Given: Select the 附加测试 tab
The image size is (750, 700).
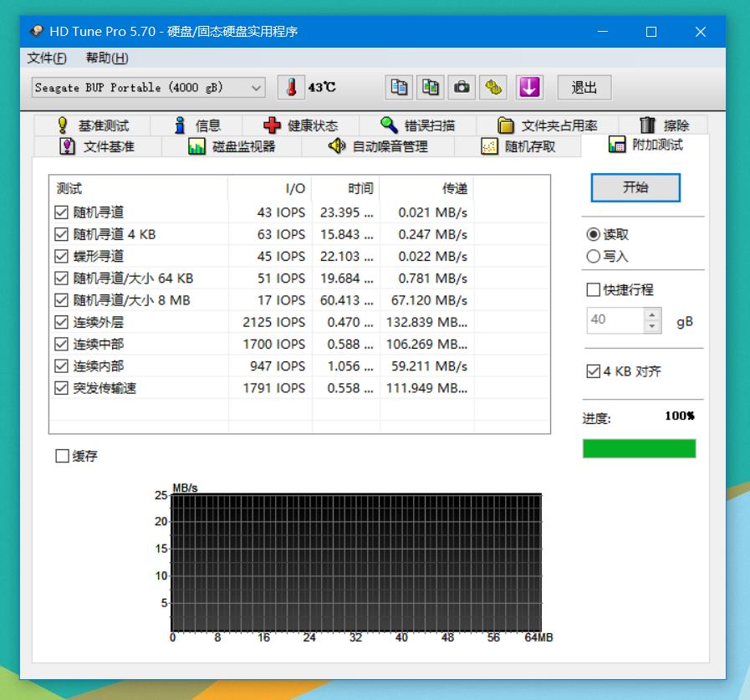Looking at the screenshot, I should pos(645,145).
